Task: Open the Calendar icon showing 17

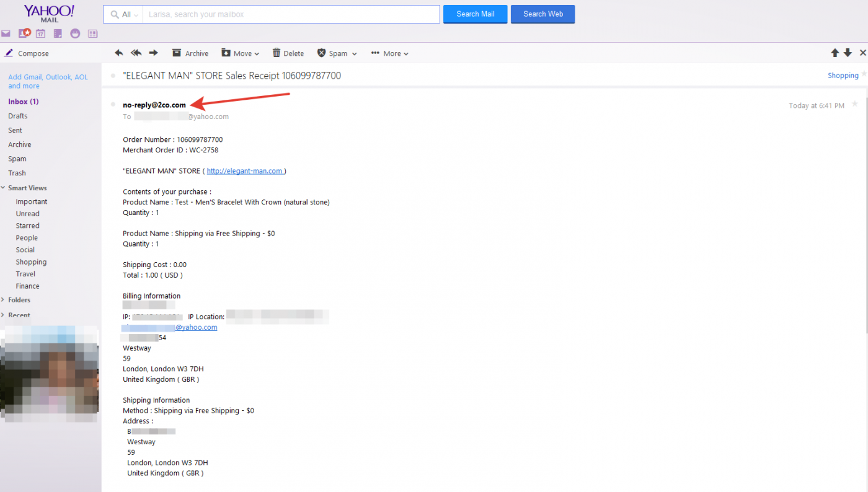Action: [x=40, y=33]
